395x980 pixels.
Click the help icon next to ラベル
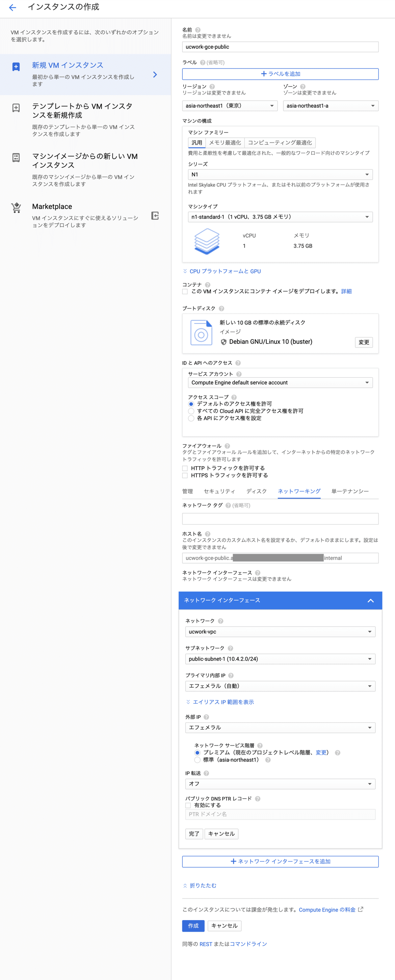pyautogui.click(x=202, y=63)
